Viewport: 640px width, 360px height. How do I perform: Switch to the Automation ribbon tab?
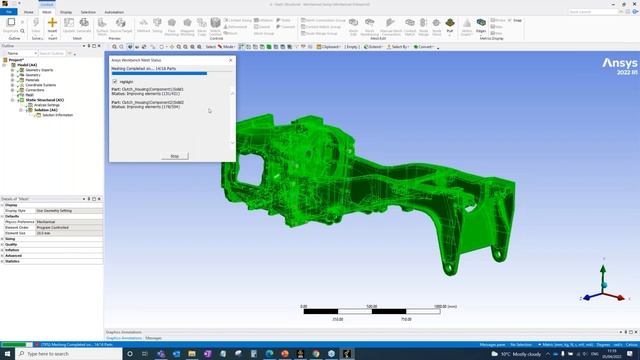click(114, 12)
